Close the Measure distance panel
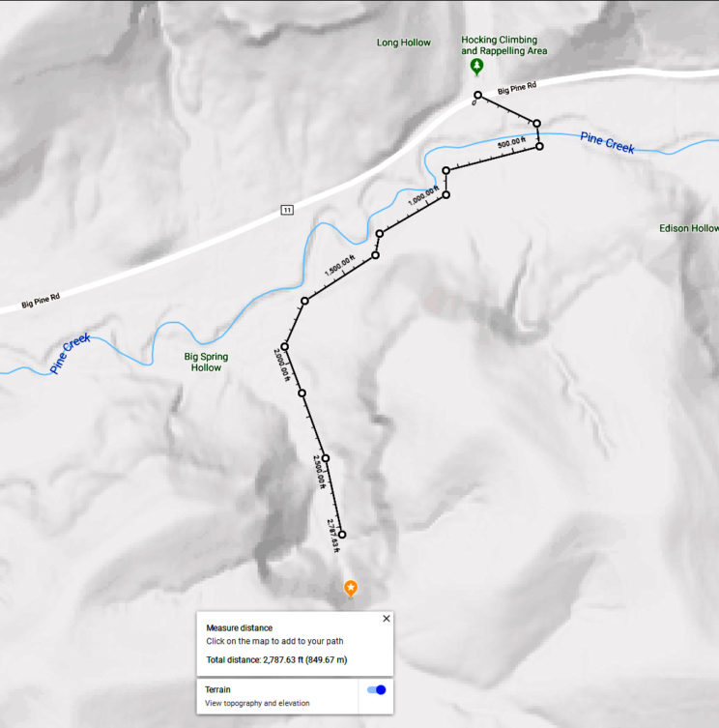 [387, 619]
